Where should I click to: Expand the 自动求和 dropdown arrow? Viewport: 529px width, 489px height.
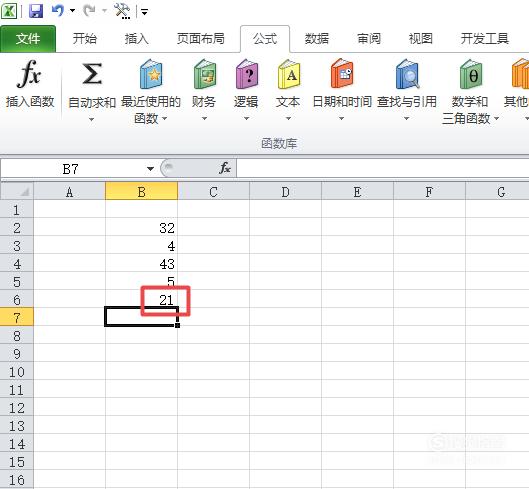point(91,119)
